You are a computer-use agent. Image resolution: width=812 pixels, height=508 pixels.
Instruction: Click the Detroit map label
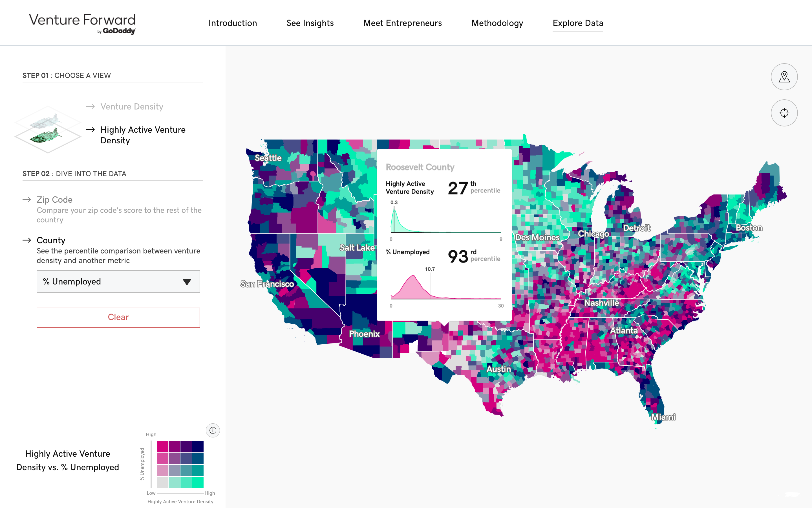637,228
